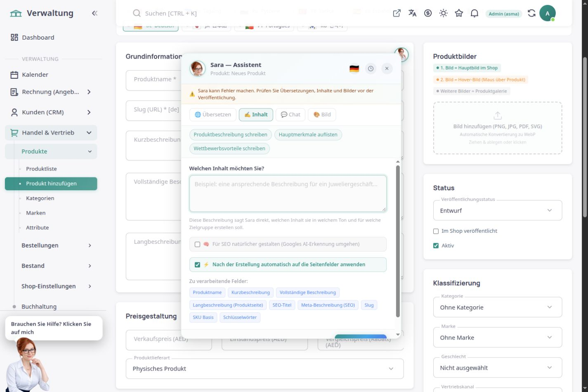
Task: Uncheck the Aktiv checkbox
Action: (436, 246)
